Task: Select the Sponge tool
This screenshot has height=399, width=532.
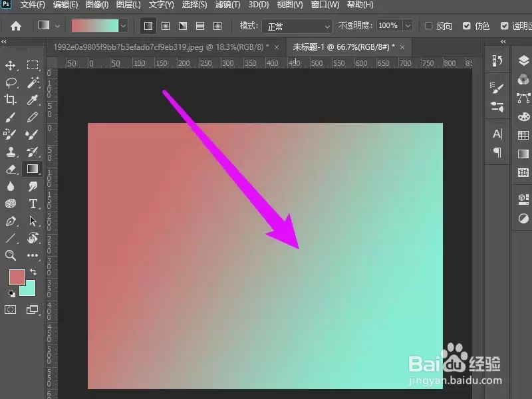Action: click(11, 203)
